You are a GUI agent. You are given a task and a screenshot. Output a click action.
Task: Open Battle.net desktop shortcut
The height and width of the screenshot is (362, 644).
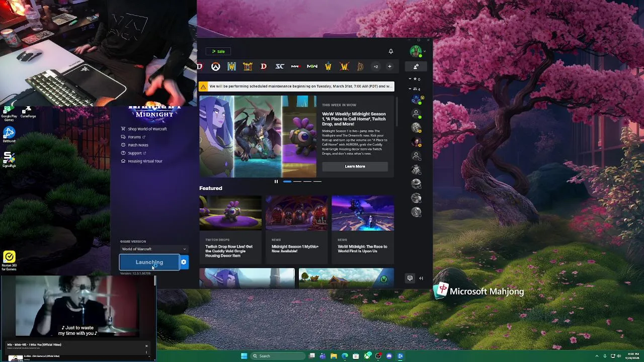click(9, 135)
